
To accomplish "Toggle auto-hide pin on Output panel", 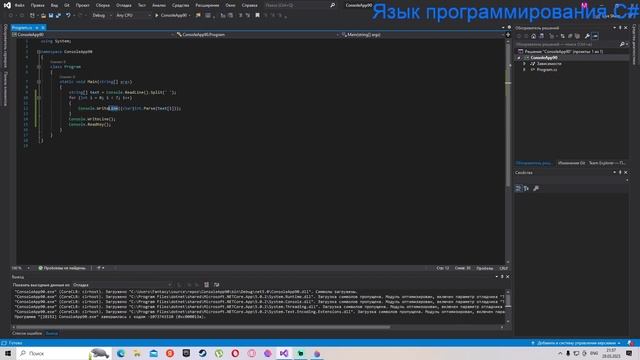I will click(x=502, y=277).
